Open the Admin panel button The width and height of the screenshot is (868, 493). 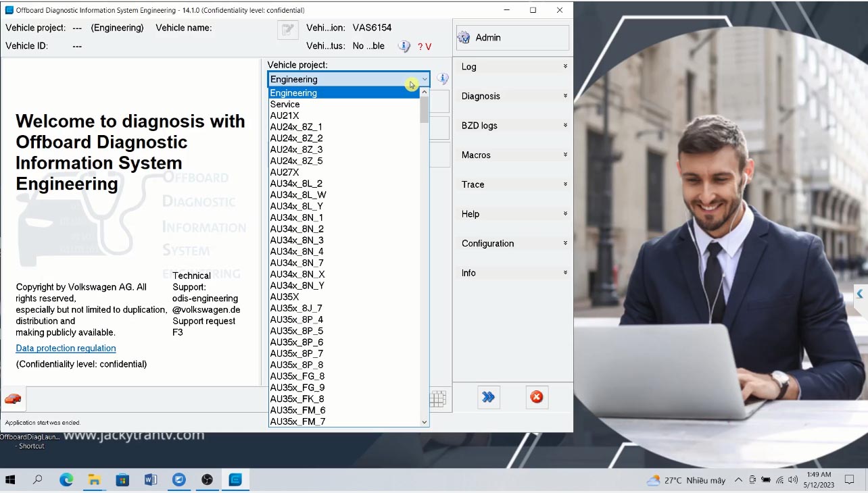coord(512,38)
